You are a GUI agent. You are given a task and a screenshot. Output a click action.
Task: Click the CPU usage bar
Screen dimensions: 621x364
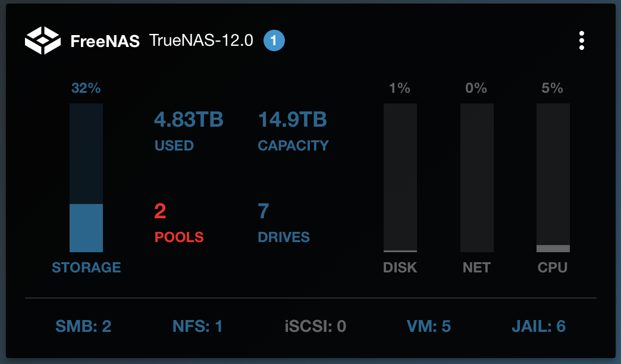click(x=553, y=177)
